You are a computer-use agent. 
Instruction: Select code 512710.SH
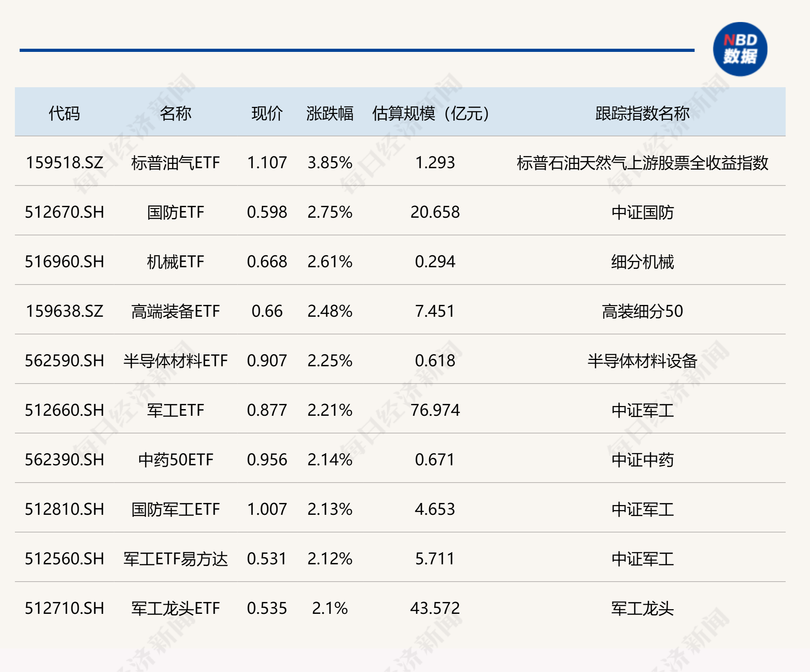(64, 608)
